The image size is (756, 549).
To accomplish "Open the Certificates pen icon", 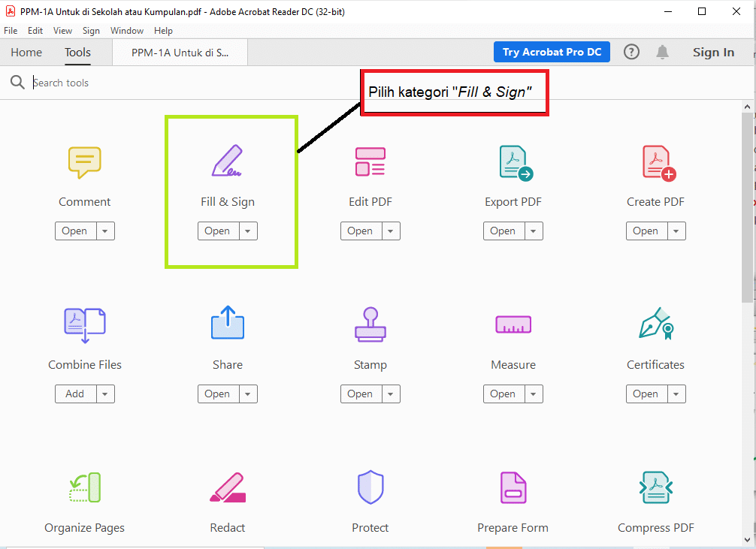I will coord(655,324).
